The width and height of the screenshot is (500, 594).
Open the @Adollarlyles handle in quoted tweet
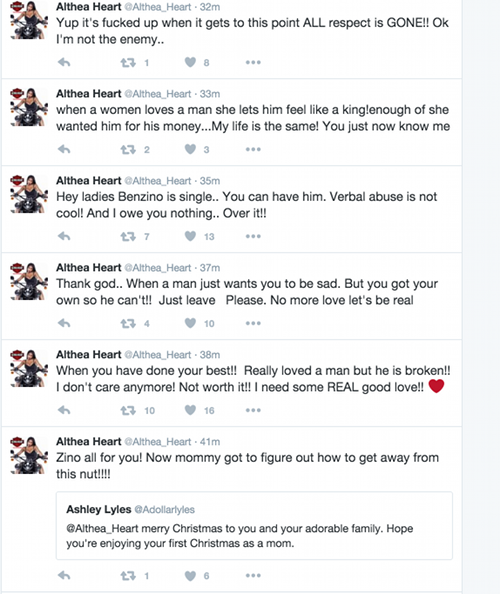164,510
